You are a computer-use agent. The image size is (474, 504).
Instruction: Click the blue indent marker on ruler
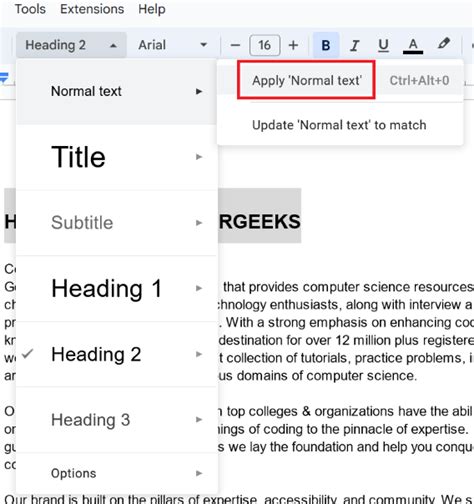[4, 78]
